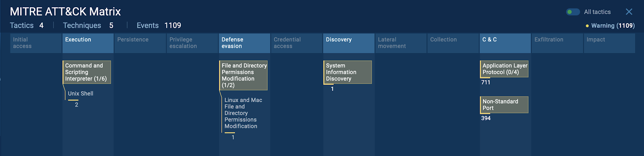Click the MITRE ATT&CK Matrix title
Image resolution: width=644 pixels, height=156 pixels.
65,12
